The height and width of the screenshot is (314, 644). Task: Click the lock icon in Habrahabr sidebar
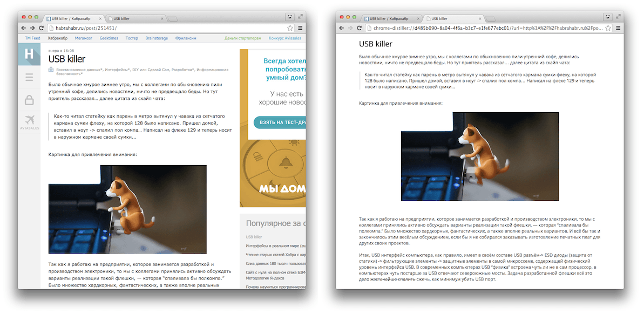click(x=29, y=100)
